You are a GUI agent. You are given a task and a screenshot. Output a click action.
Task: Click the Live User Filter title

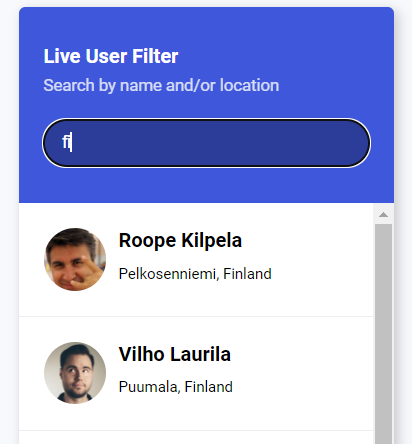coord(111,56)
